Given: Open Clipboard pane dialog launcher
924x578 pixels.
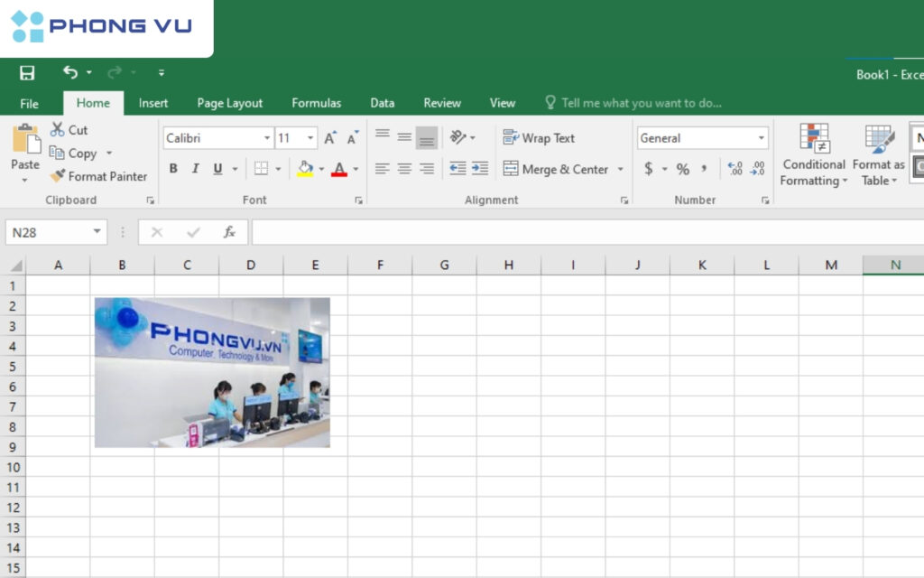Looking at the screenshot, I should point(151,200).
